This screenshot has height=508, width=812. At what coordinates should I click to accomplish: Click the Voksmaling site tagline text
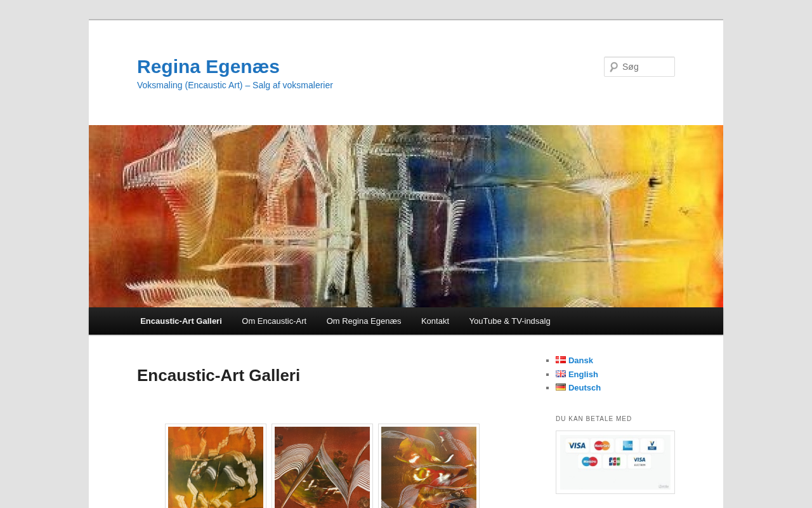pyautogui.click(x=235, y=85)
